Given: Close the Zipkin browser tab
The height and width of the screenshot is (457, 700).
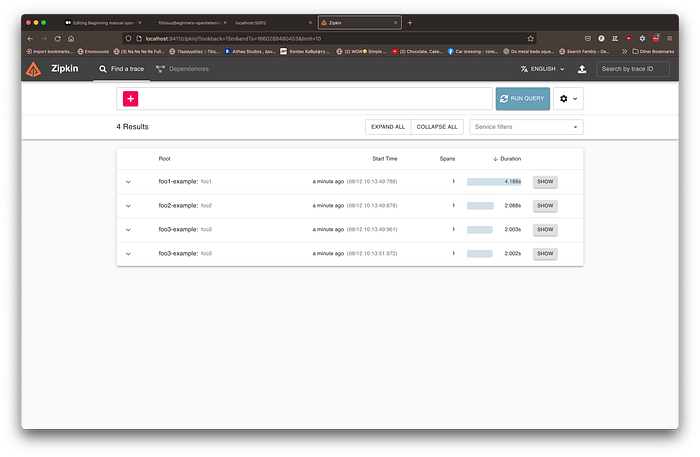Looking at the screenshot, I should [395, 23].
